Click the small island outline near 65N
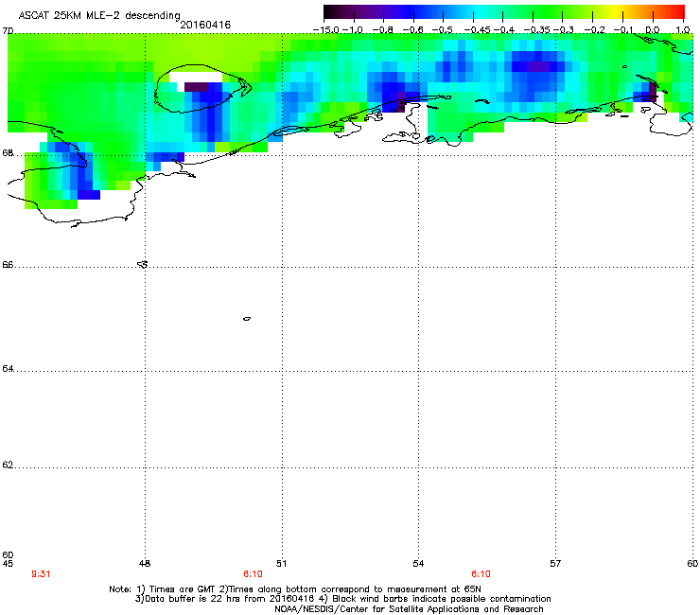The height and width of the screenshot is (615, 700). coord(247,319)
